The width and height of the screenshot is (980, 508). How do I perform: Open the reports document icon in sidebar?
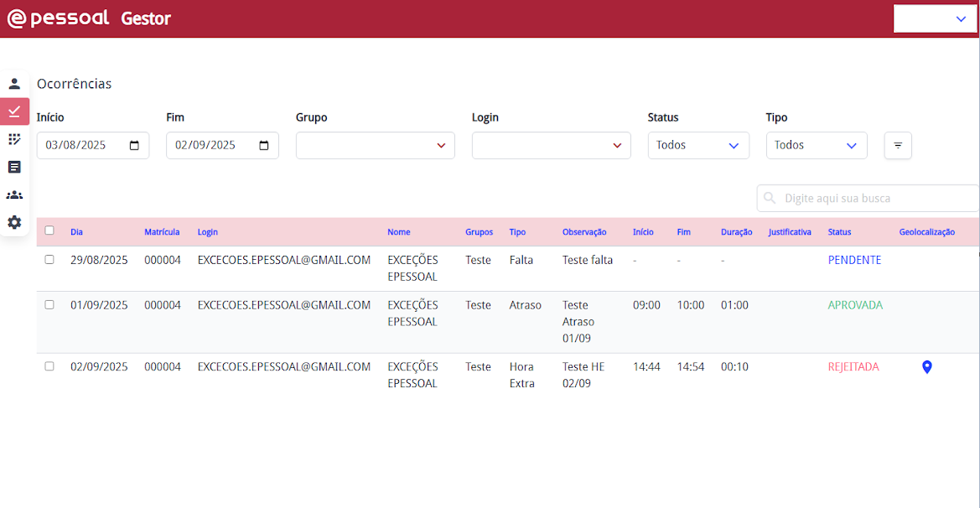tap(14, 167)
